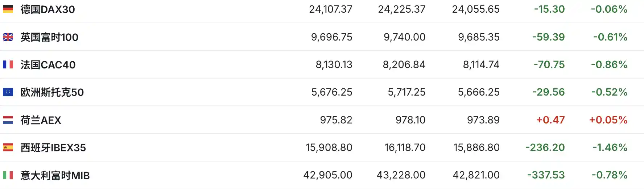
Task: Select the 意大利富时MIB index name
Action: [x=55, y=176]
